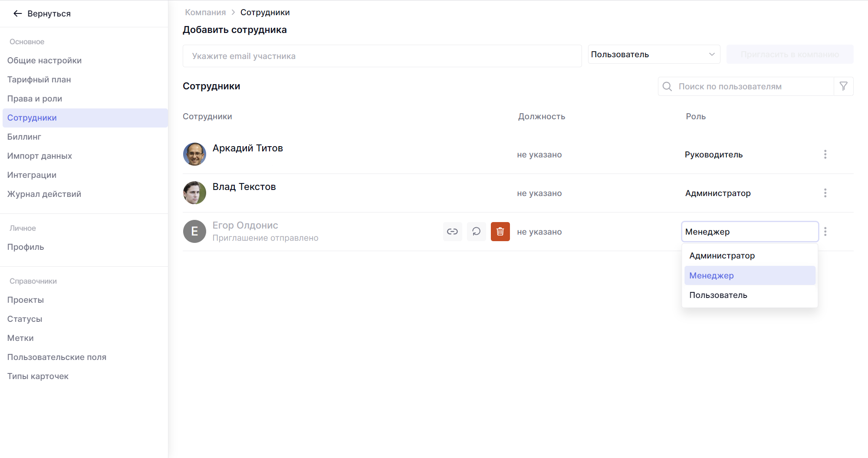
Task: Open three-dot menu for Егор Олдонис
Action: (x=825, y=232)
